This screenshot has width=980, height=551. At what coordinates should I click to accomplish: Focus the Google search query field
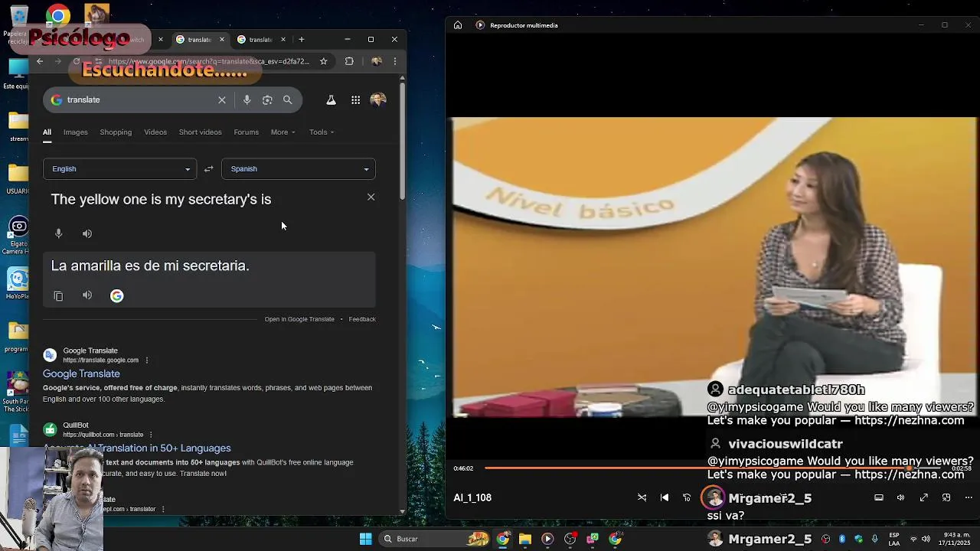(138, 99)
